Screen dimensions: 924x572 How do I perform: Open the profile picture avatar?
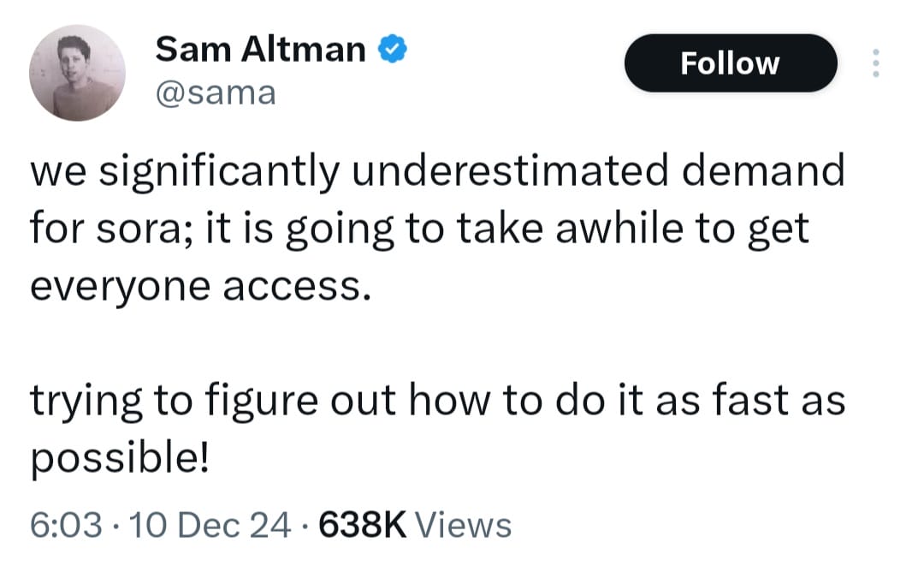point(78,73)
